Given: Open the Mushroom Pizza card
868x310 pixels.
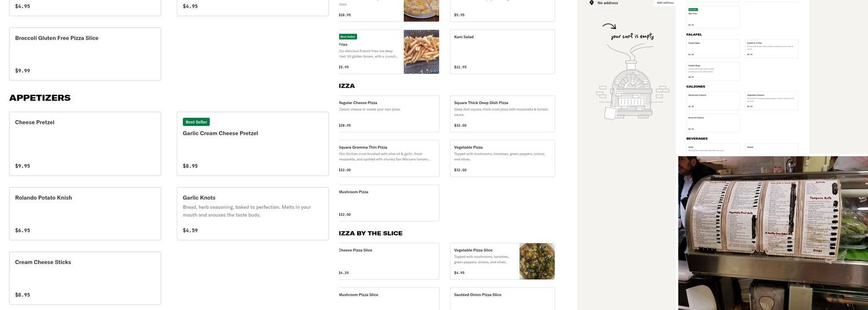Looking at the screenshot, I should (x=388, y=203).
